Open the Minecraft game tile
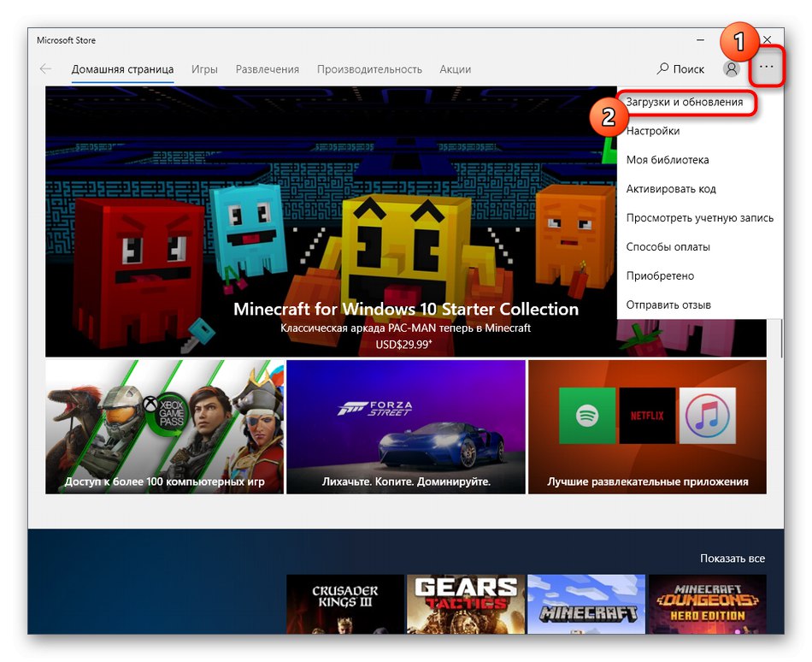Image resolution: width=812 pixels, height=662 pixels. (586, 604)
